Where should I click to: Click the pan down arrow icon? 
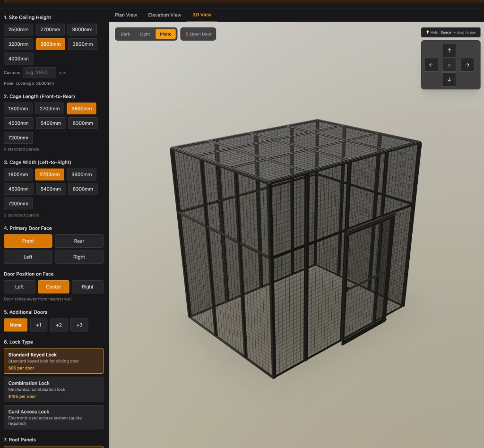(449, 79)
